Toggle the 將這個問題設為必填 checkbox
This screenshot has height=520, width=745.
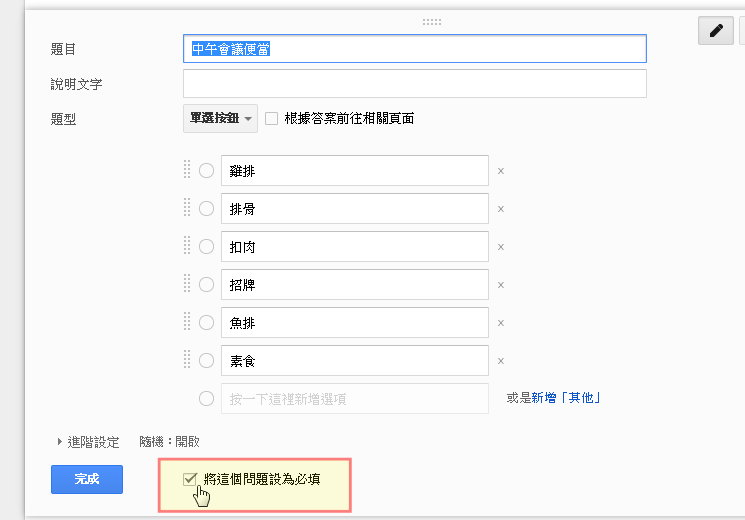coord(190,479)
